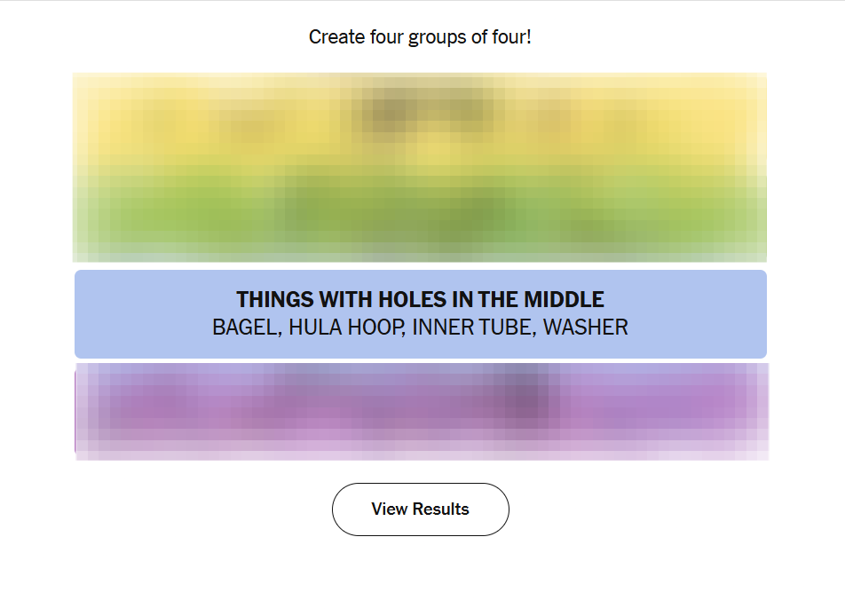Click the "Create four groups of four!" instruction
This screenshot has height=616, width=845.
(x=420, y=37)
